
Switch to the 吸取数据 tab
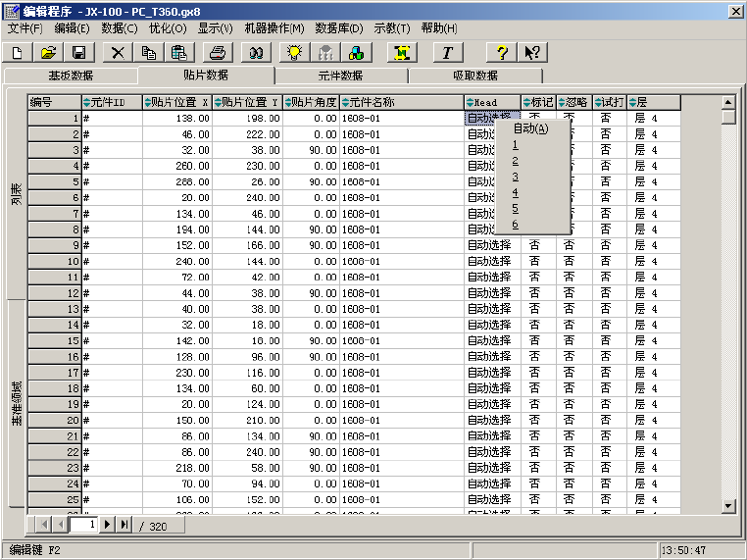474,76
